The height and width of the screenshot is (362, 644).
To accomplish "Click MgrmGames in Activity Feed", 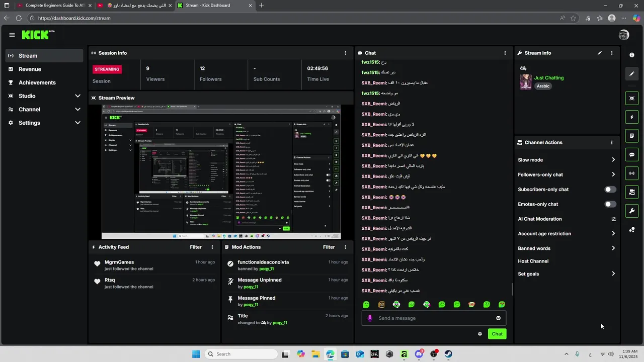I will pyautogui.click(x=119, y=262).
